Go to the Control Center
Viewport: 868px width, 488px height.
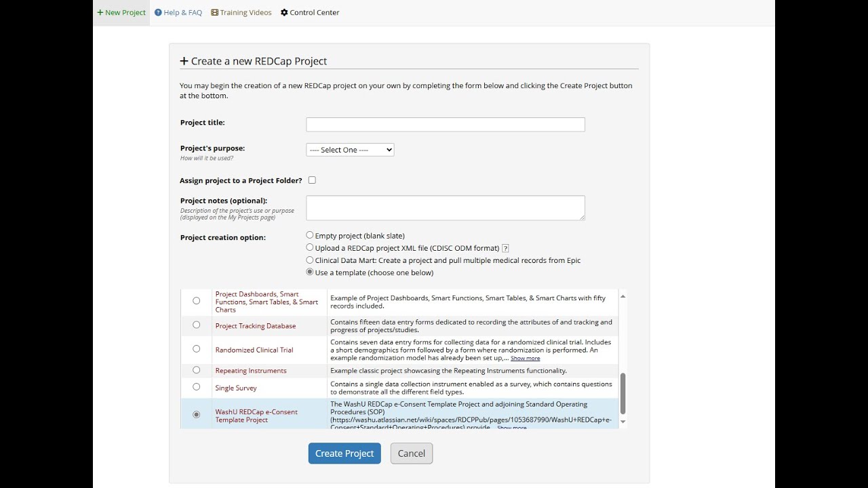pyautogui.click(x=310, y=12)
